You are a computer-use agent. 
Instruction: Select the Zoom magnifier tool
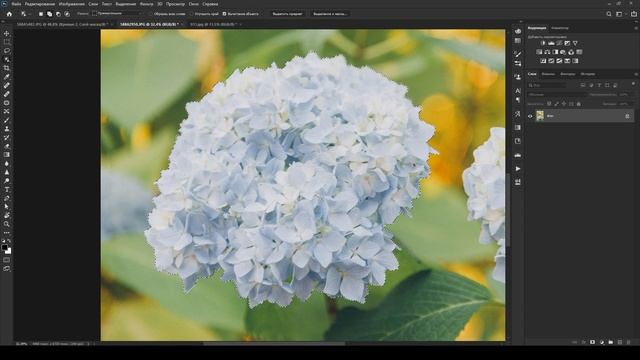click(7, 224)
